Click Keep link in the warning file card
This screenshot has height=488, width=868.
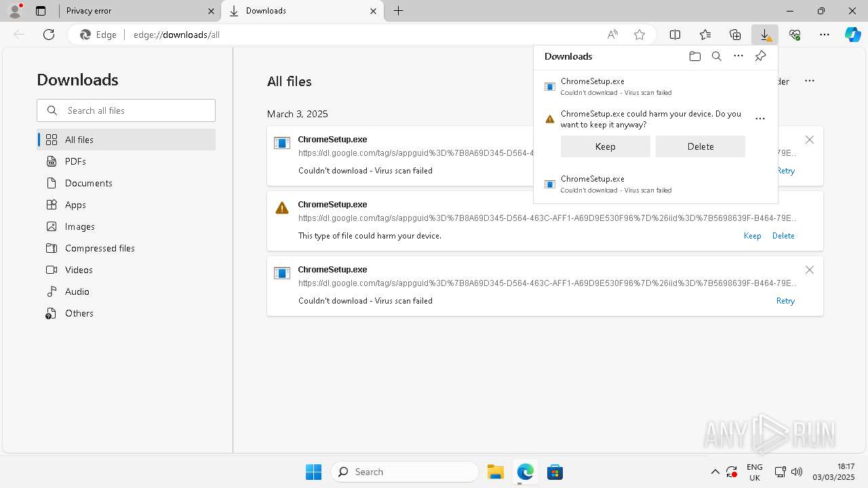(x=752, y=236)
